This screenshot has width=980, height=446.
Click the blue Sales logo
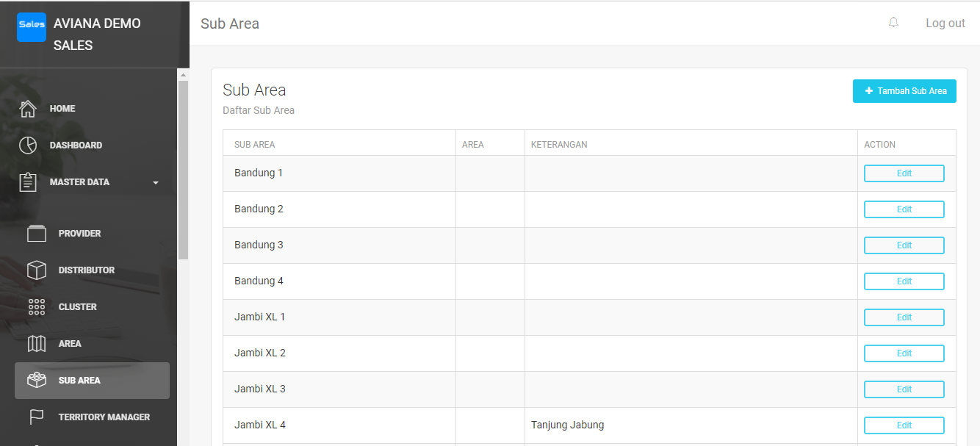[x=32, y=27]
